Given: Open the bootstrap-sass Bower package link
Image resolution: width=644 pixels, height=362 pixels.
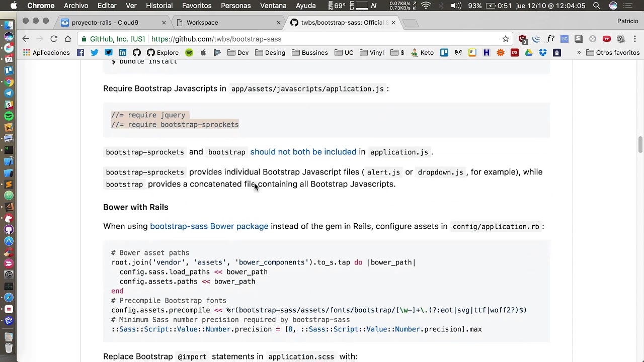Looking at the screenshot, I should [x=209, y=226].
